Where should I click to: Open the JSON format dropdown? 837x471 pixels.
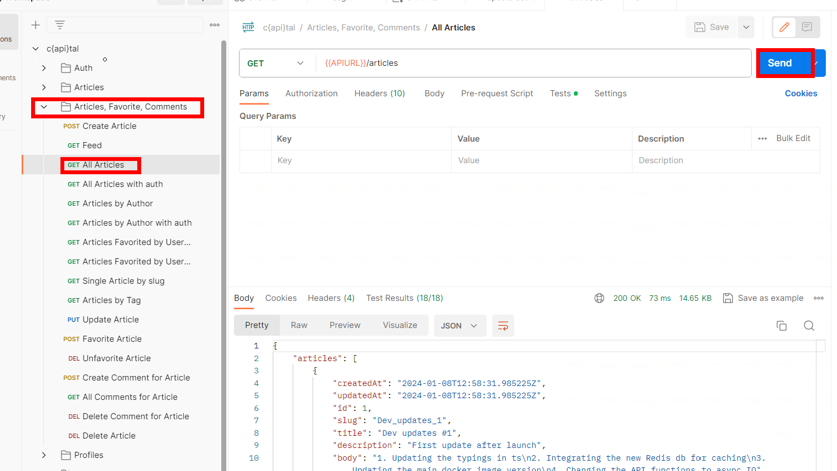click(459, 326)
